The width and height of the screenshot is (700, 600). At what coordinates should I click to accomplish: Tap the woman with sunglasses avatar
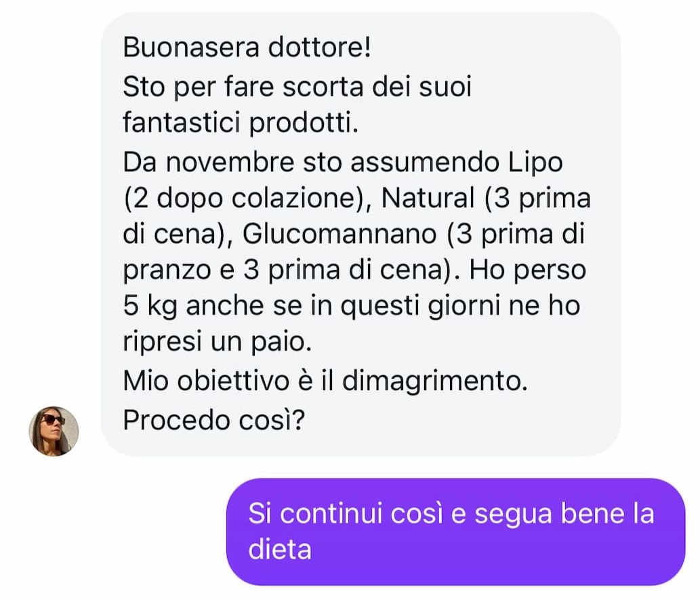click(x=54, y=431)
